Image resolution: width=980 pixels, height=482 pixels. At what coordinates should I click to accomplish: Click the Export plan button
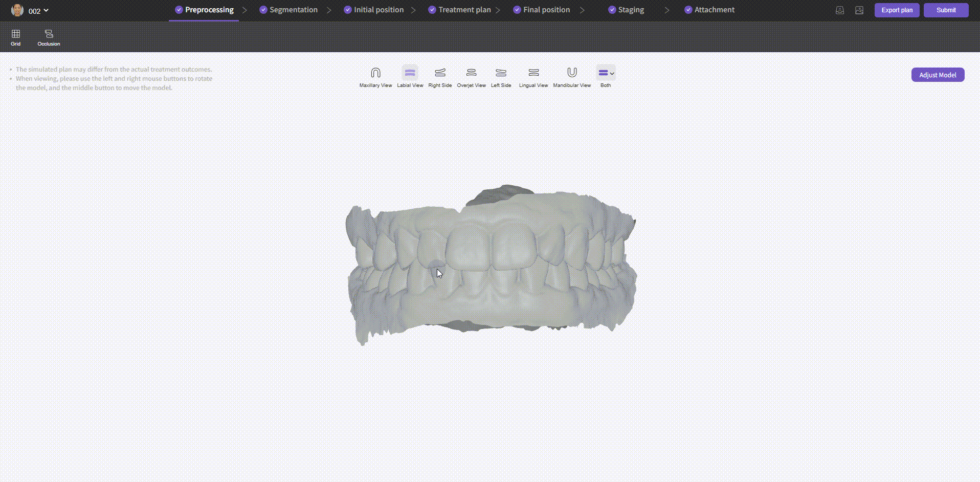897,10
